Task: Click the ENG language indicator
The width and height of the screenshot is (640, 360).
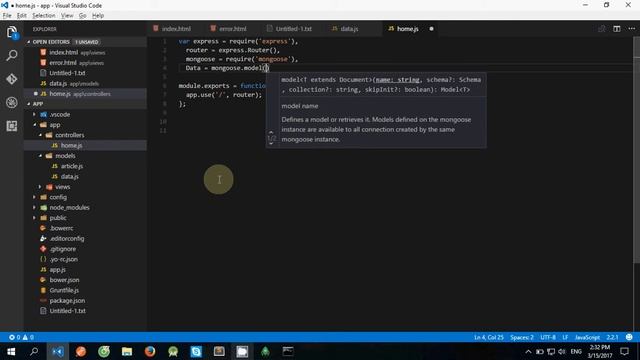Action: 576,351
